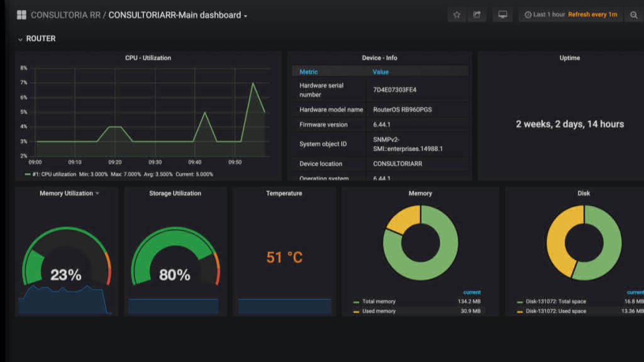
Task: Cycle view mode with monitor icon
Action: [502, 15]
